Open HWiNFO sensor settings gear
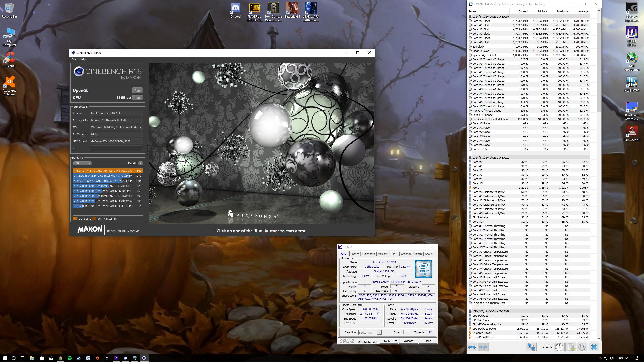This screenshot has height=362, width=644. 582,347
